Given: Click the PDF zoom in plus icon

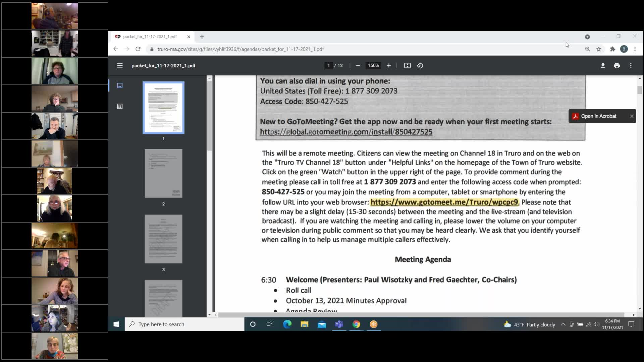Looking at the screenshot, I should [x=389, y=65].
